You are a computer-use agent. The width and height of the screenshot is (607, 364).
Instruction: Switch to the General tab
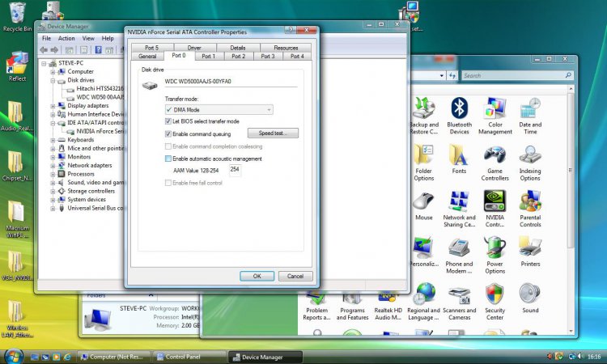pyautogui.click(x=147, y=56)
